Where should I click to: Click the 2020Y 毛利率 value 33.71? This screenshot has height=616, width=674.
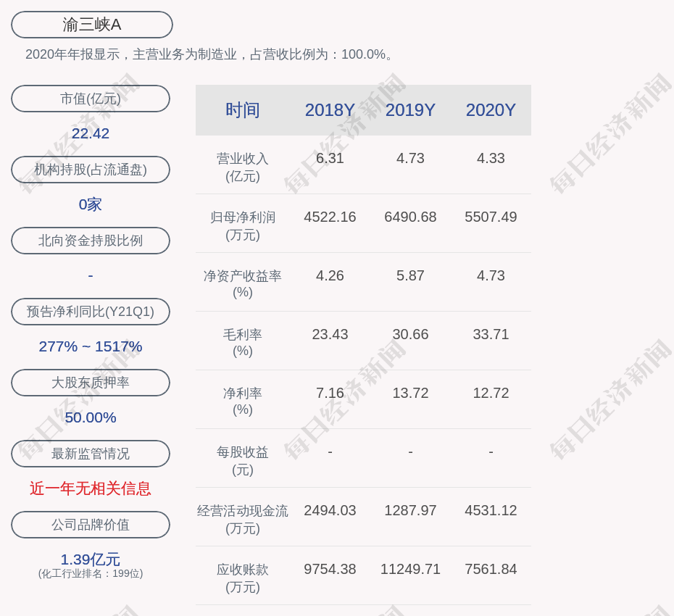(491, 334)
